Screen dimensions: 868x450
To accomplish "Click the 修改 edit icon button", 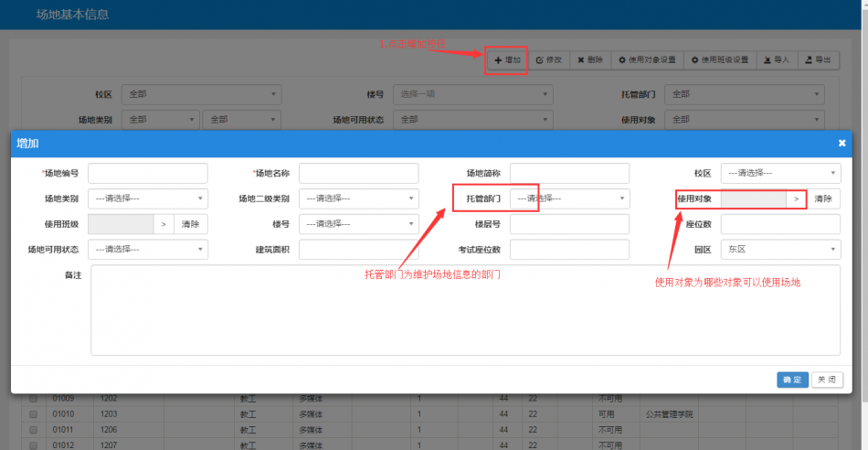I will point(548,60).
